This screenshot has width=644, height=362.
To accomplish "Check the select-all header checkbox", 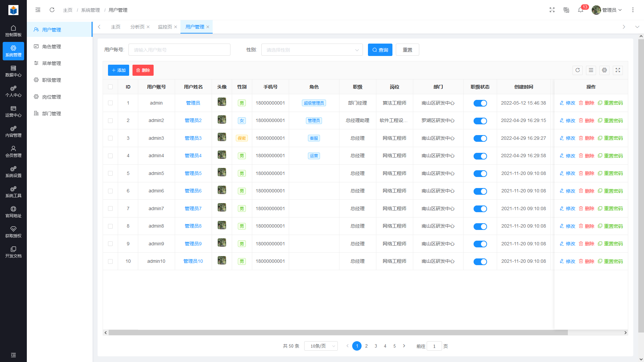I will [110, 87].
